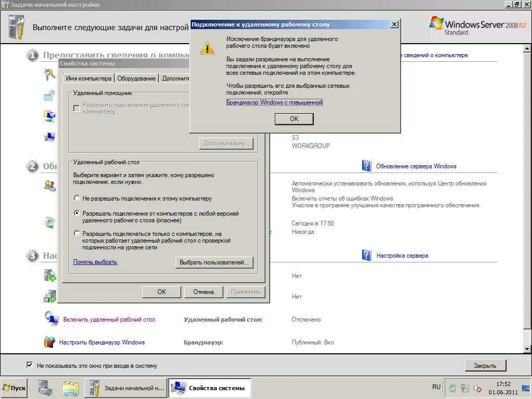Open the 'Помочь выбрать' help link
532x399 pixels.
tap(95, 262)
